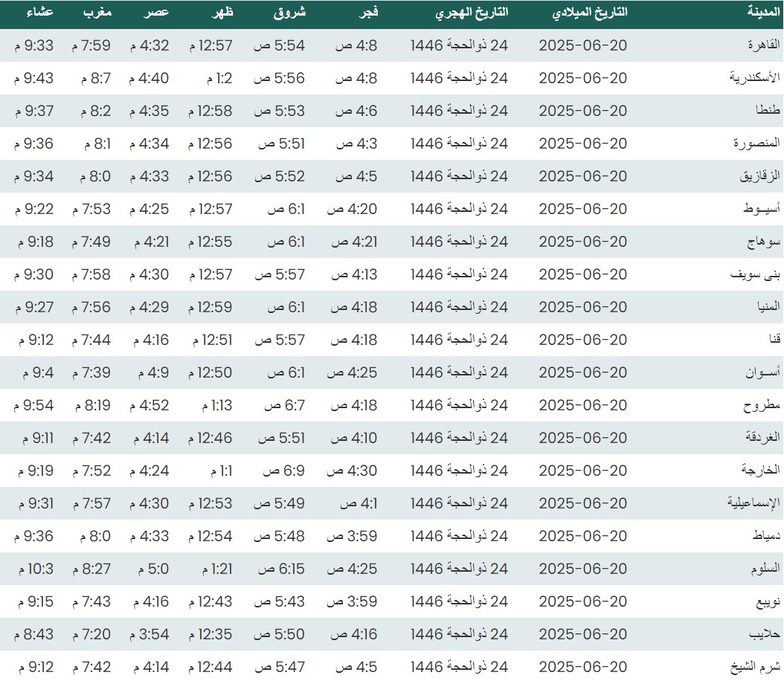The image size is (784, 681).
Task: Select the 12:46 م Dhuhr time for الغردقة
Action: [211, 438]
